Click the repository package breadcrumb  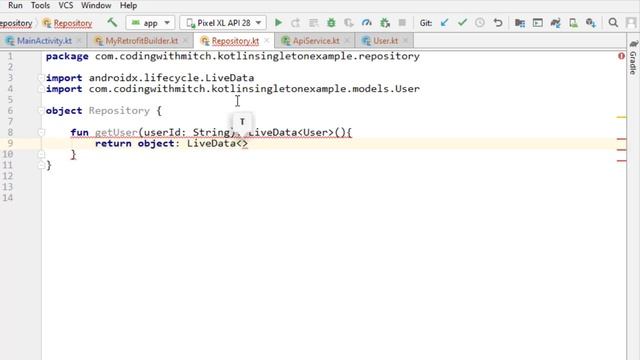pos(16,23)
